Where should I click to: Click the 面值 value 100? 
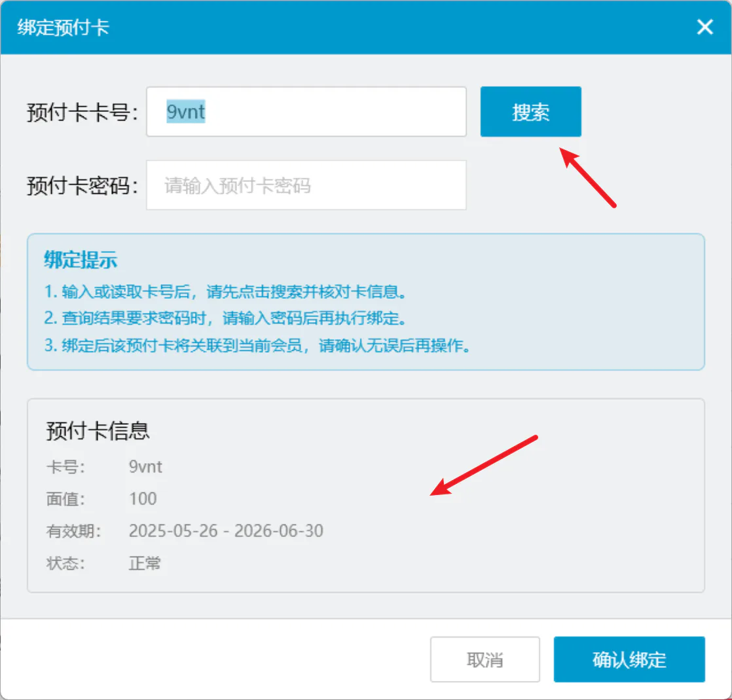pos(143,499)
